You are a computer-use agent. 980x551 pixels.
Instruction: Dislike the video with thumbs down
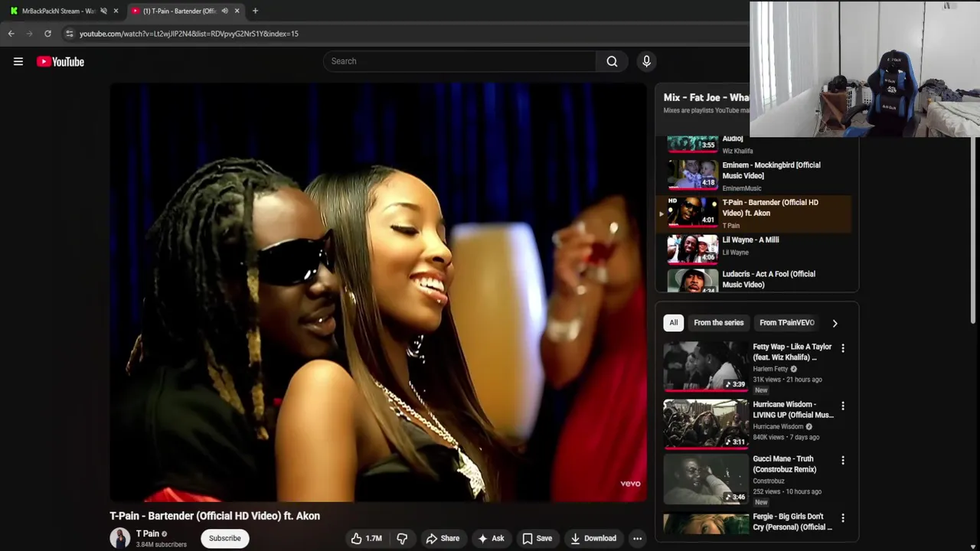click(402, 539)
